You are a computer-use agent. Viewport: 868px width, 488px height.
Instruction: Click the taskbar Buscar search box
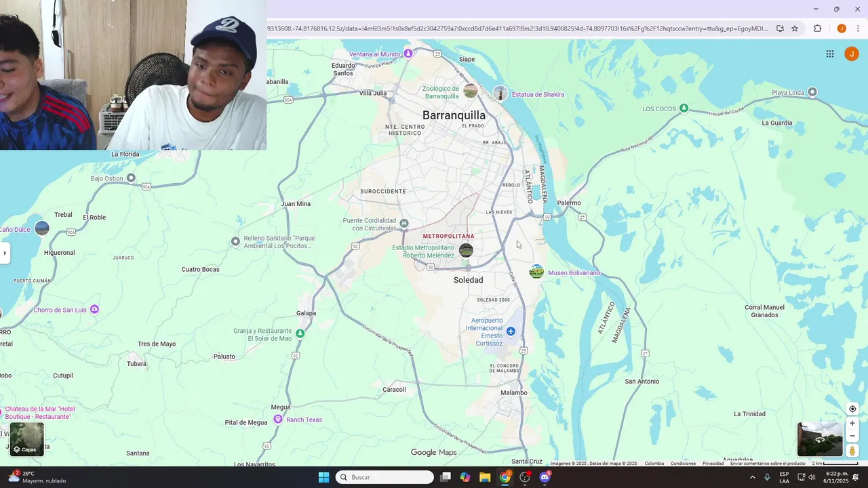click(x=385, y=477)
